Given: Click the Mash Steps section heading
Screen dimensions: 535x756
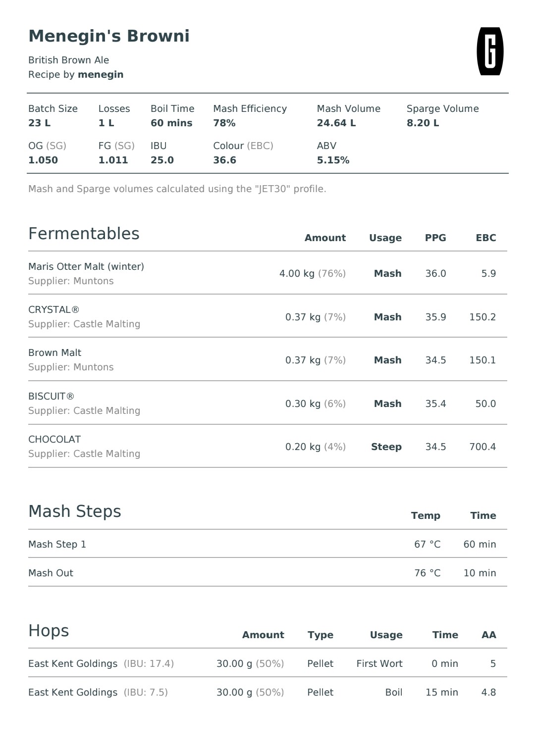Looking at the screenshot, I should [x=75, y=511].
